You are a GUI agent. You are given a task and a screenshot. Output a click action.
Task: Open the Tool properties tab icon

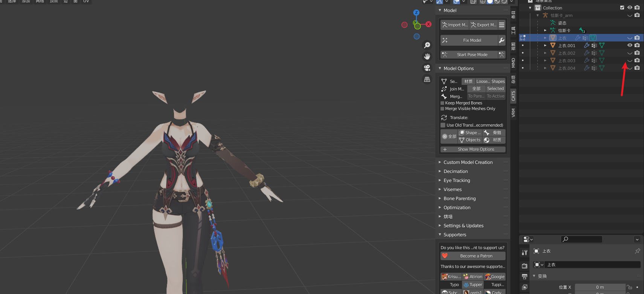point(525,252)
